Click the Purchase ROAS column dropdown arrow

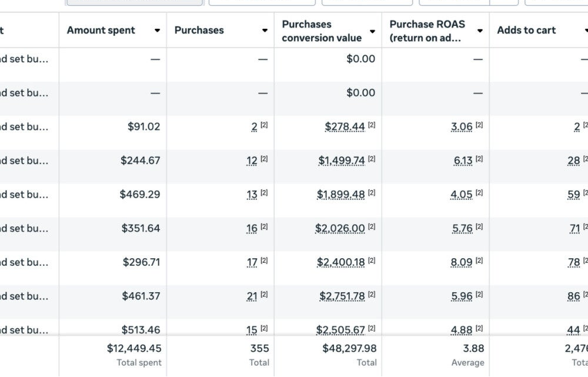coord(480,31)
